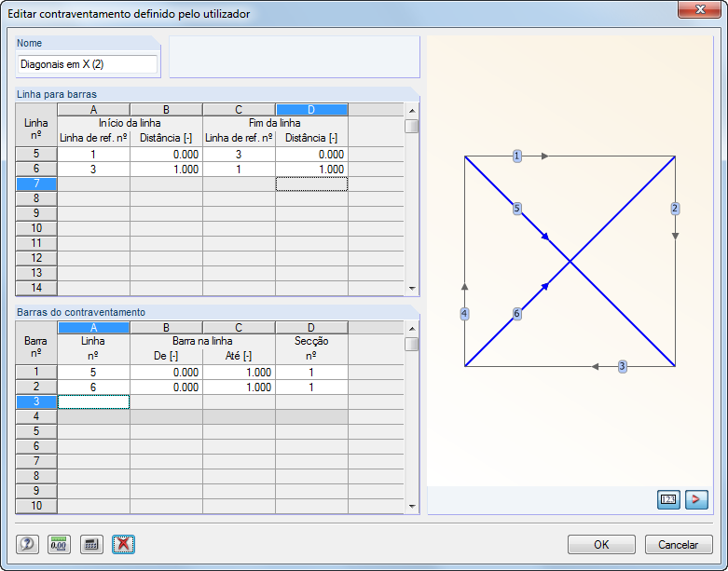Click line label 3 in preview diagram

622,366
